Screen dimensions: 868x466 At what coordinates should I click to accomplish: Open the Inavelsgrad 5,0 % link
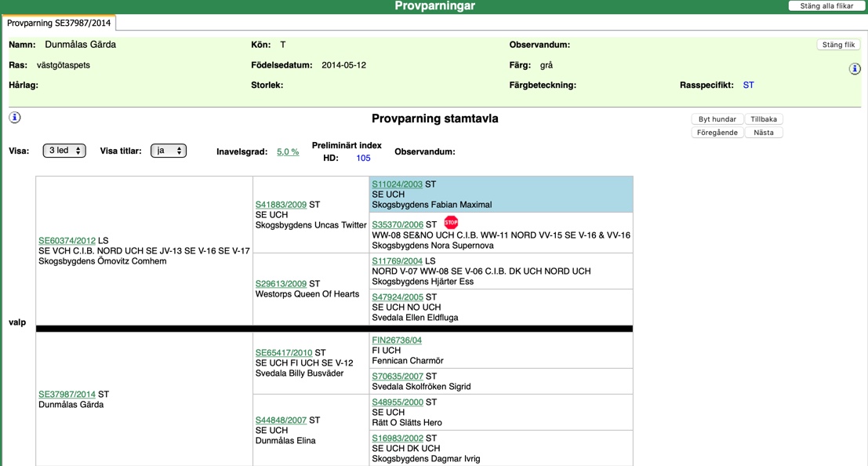[288, 152]
